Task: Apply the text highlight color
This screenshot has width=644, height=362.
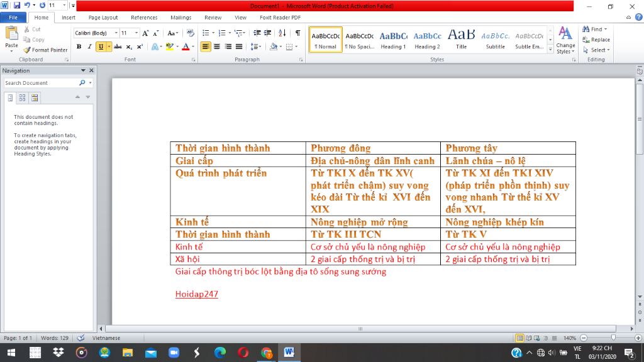Action: click(x=169, y=47)
